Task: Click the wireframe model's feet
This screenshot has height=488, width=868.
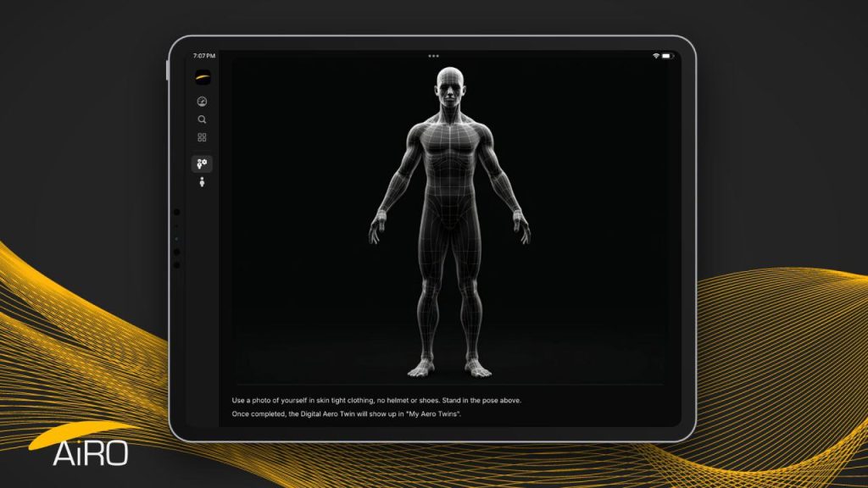Action: click(x=449, y=368)
